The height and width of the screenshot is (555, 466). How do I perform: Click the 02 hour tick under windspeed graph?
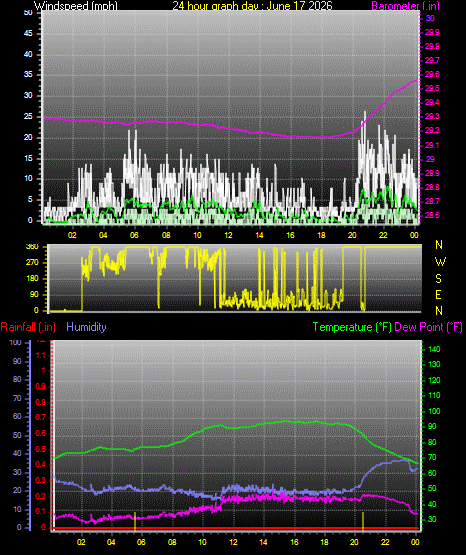(x=72, y=235)
